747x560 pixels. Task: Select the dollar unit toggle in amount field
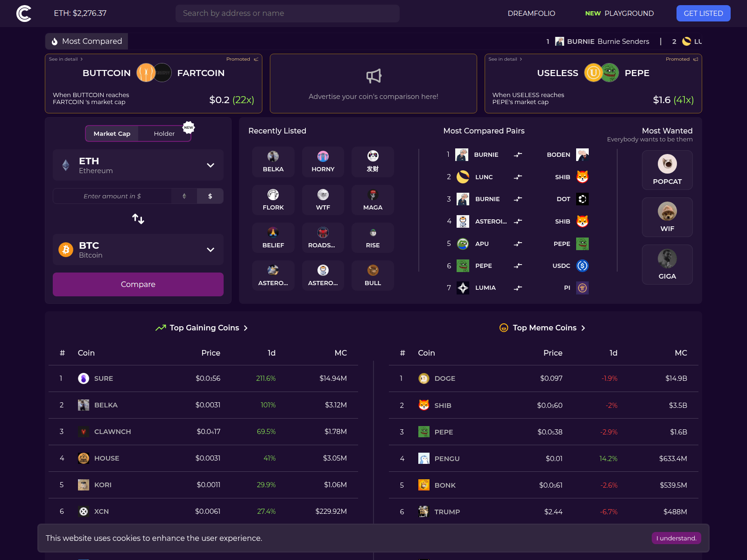pos(210,196)
